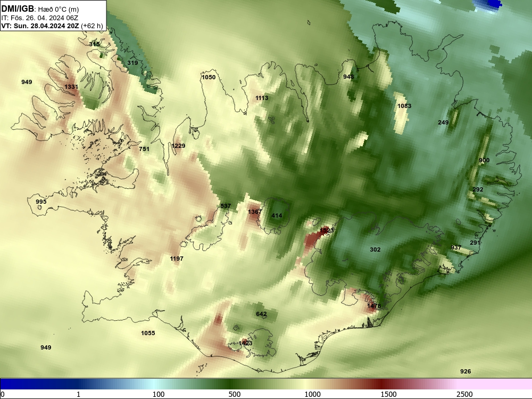The width and height of the screenshot is (532, 399).
Task: Click the map value 1229
Action: [x=178, y=146]
